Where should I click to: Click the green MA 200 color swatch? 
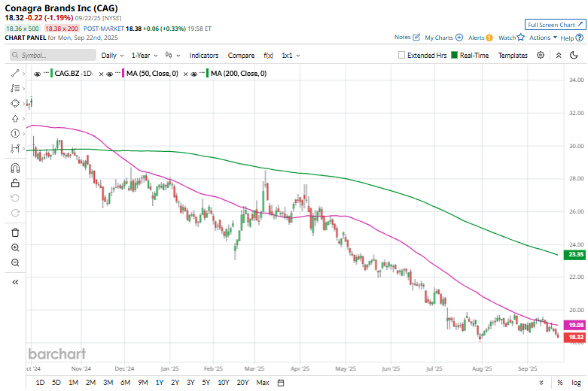[x=207, y=74]
